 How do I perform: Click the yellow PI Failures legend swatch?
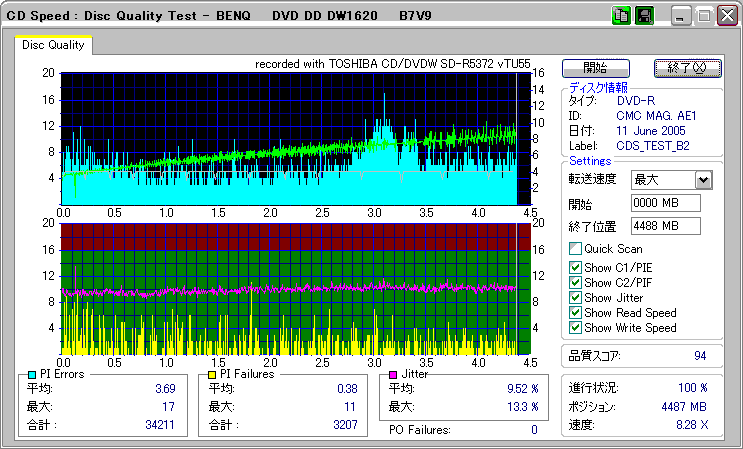[212, 374]
